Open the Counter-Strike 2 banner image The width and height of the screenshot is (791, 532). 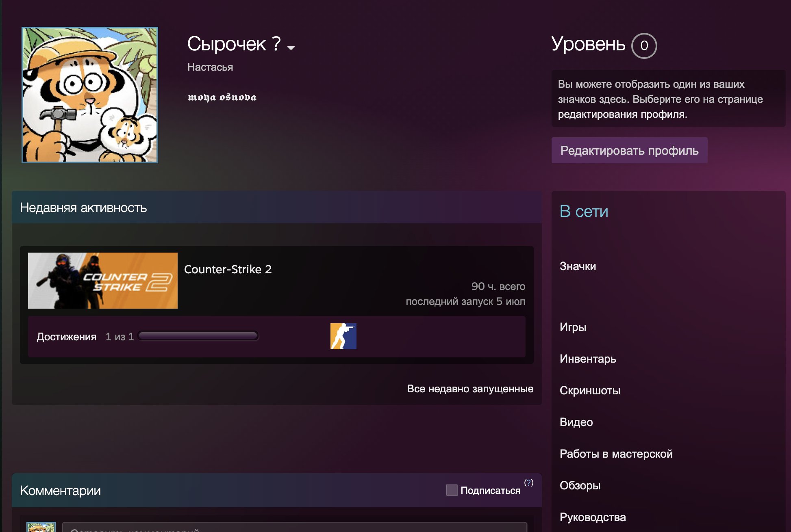click(103, 281)
